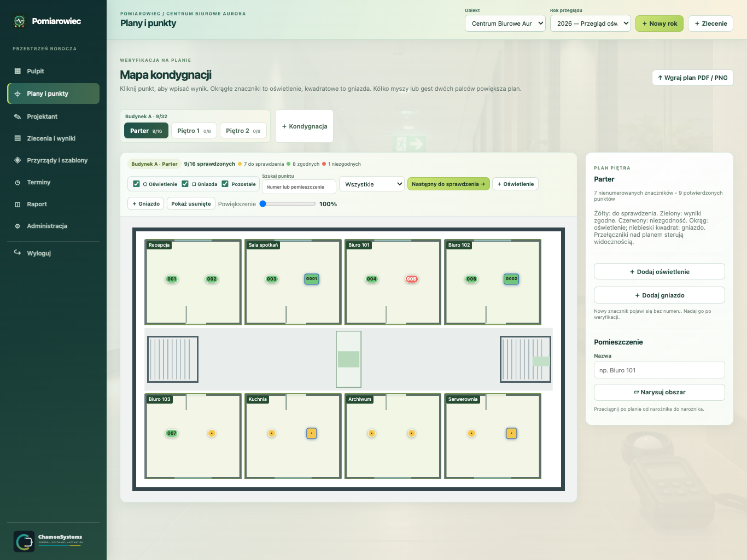
Task: Select lighting marker 001 in Recepcja
Action: point(172,279)
